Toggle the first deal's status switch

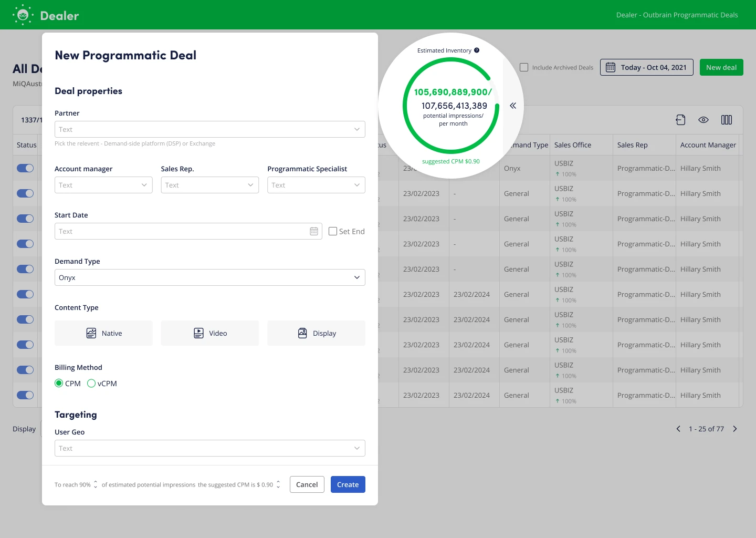click(25, 168)
